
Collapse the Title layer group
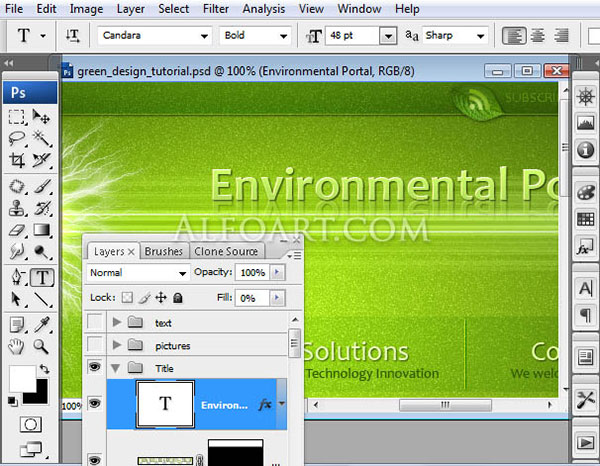click(116, 368)
